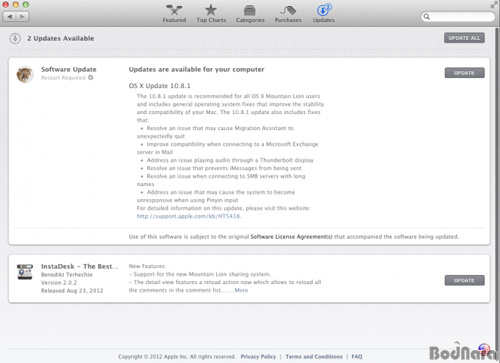This screenshot has height=363, width=500.
Task: Click the download arrow icon beside 2 Updates Available
Action: point(15,38)
